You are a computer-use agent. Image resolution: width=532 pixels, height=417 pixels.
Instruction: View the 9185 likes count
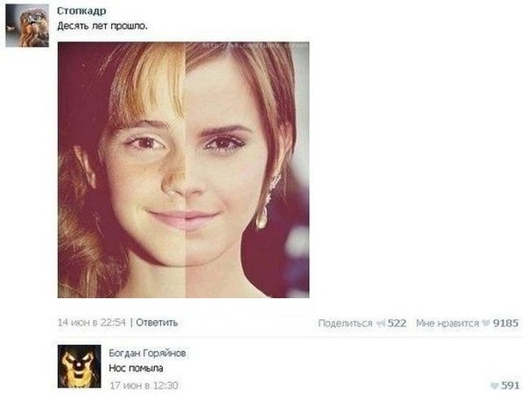click(x=506, y=323)
